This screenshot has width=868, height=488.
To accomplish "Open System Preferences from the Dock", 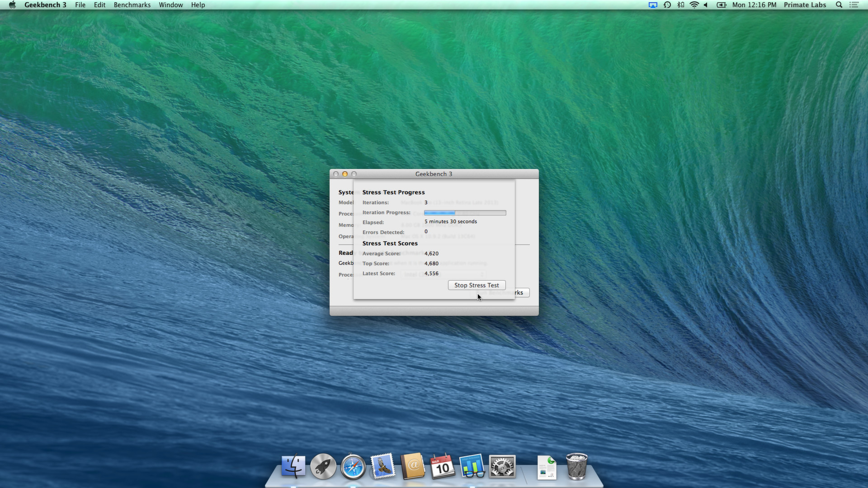I will point(502,466).
